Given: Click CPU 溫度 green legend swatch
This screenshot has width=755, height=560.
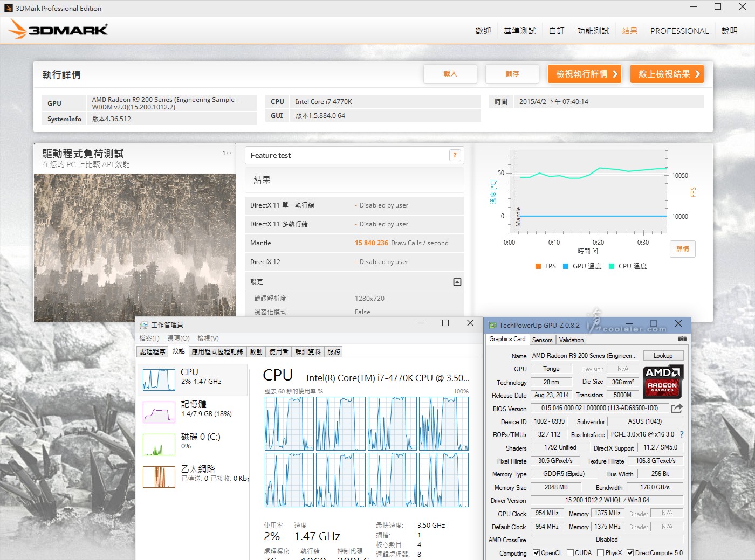Looking at the screenshot, I should pyautogui.click(x=612, y=266).
